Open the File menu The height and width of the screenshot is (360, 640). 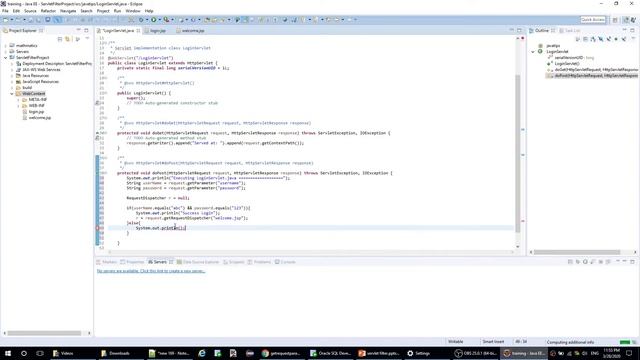pyautogui.click(x=5, y=11)
